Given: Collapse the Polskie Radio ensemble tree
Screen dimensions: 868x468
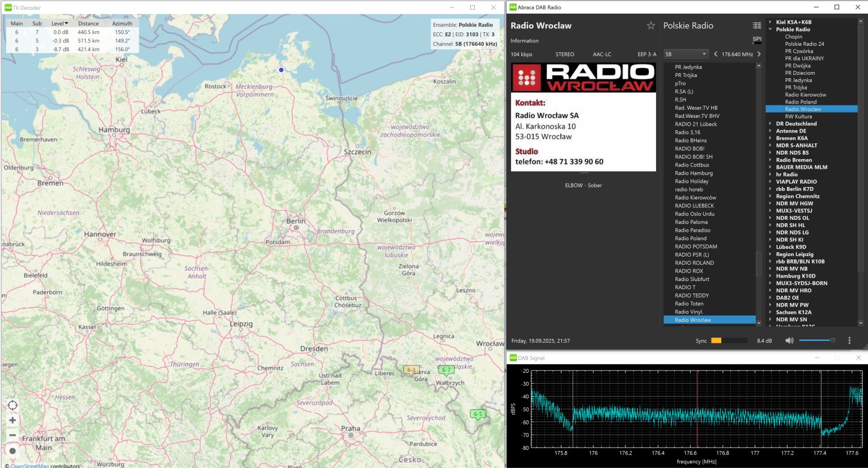Looking at the screenshot, I should 771,29.
